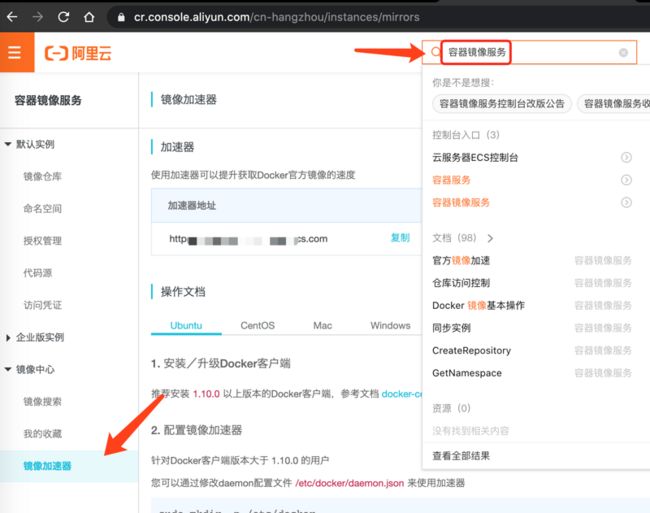Open document 官方镜像加速
This screenshot has height=513, width=650.
[461, 261]
